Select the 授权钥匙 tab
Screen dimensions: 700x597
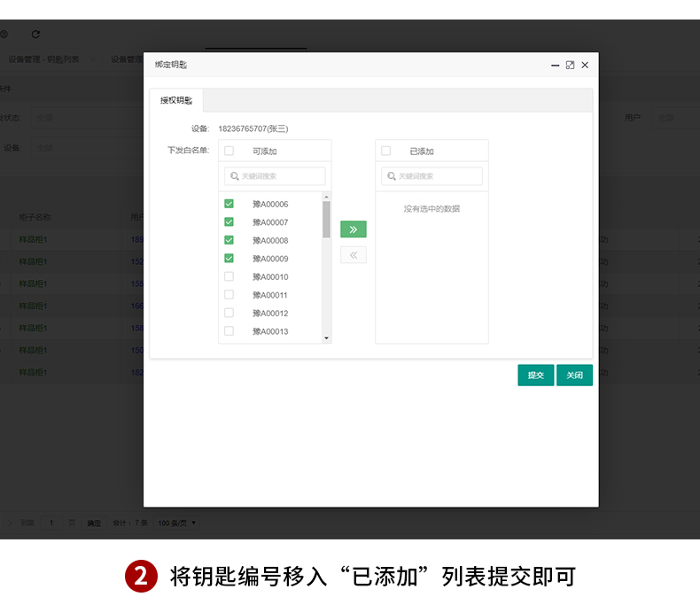tap(176, 100)
